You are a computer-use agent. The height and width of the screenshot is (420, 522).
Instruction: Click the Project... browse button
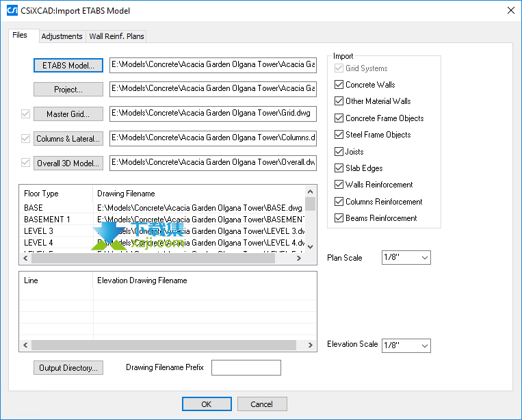[x=68, y=90]
